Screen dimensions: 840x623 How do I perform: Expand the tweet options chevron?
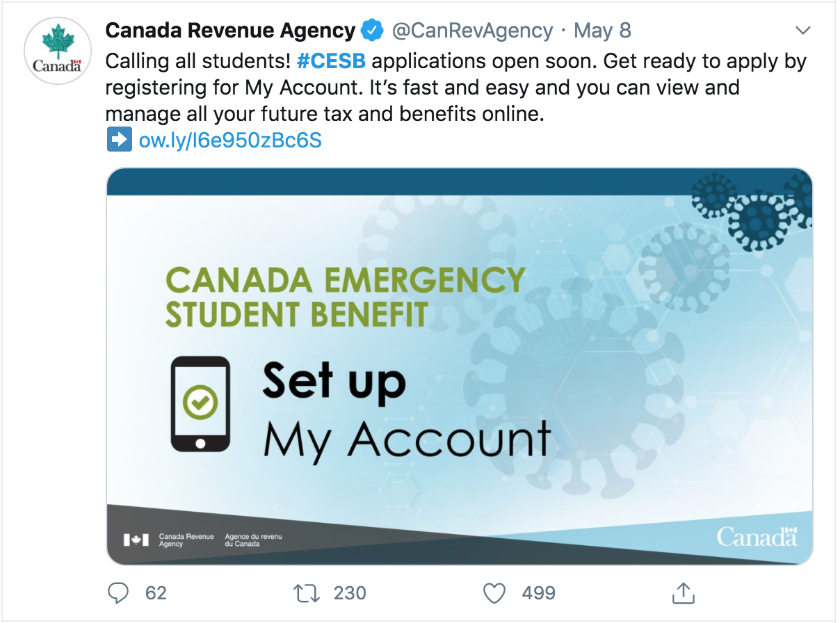pyautogui.click(x=803, y=31)
